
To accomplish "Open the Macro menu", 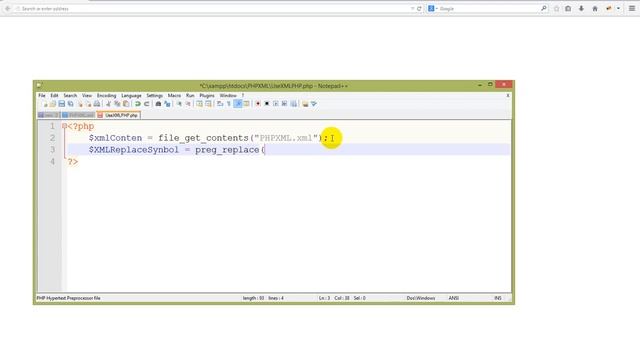I will (174, 96).
